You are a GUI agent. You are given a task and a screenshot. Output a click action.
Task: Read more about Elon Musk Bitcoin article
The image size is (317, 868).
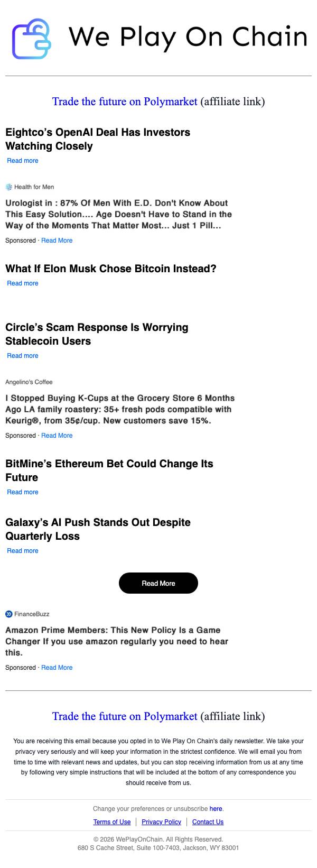pos(23,283)
